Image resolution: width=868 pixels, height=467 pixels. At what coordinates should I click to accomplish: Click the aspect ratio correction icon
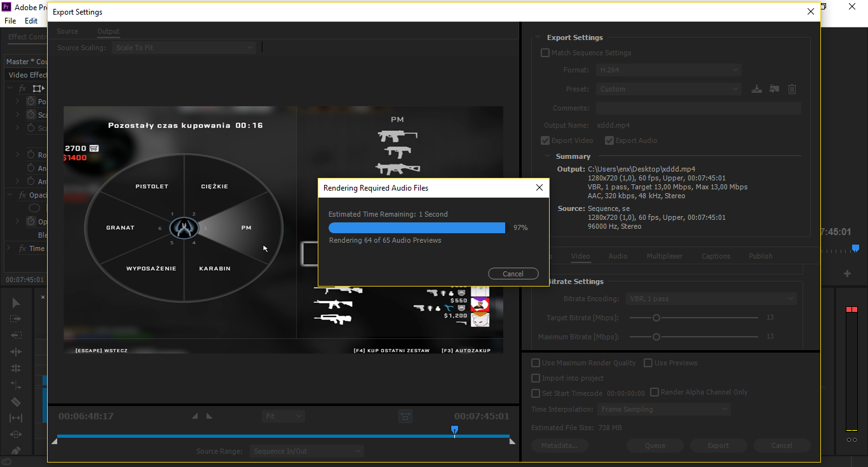coord(405,416)
